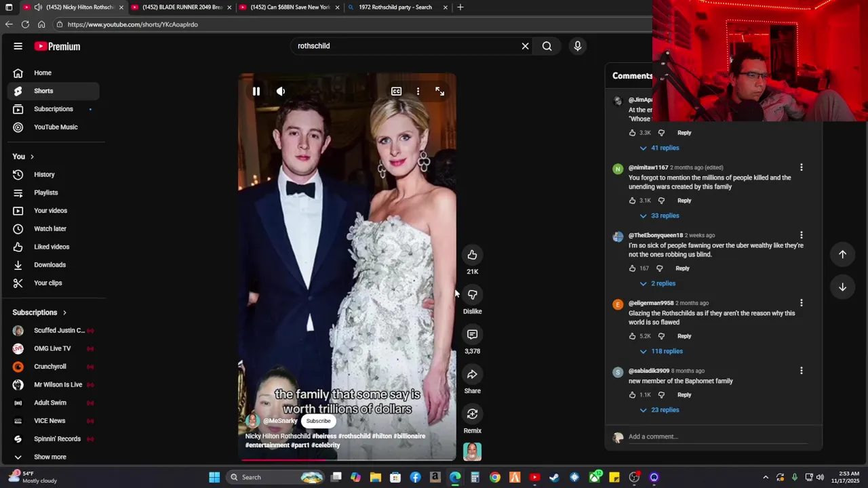The image size is (868, 488).
Task: Open Playlists in the sidebar
Action: click(53, 192)
